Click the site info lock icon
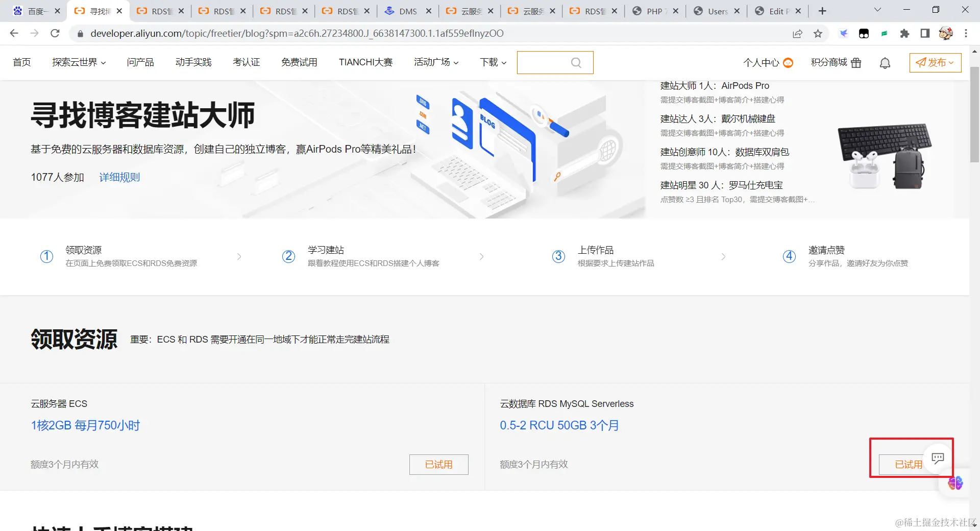 coord(80,34)
